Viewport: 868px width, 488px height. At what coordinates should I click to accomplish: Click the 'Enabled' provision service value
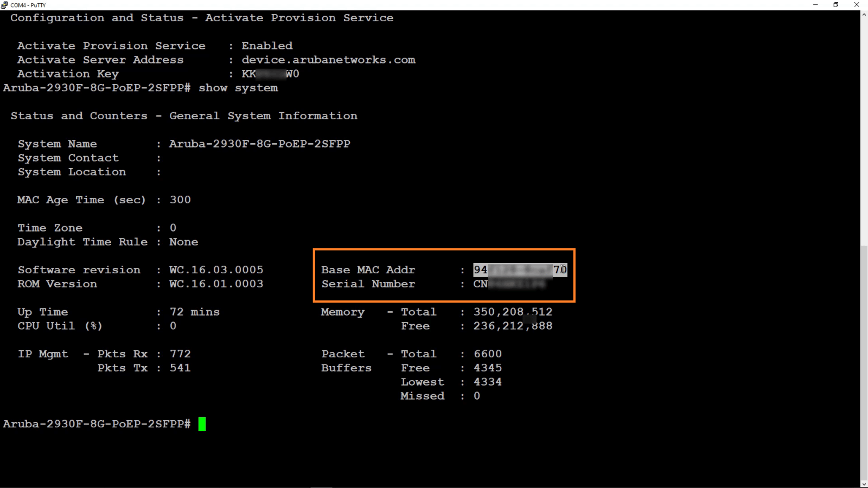[x=267, y=46]
